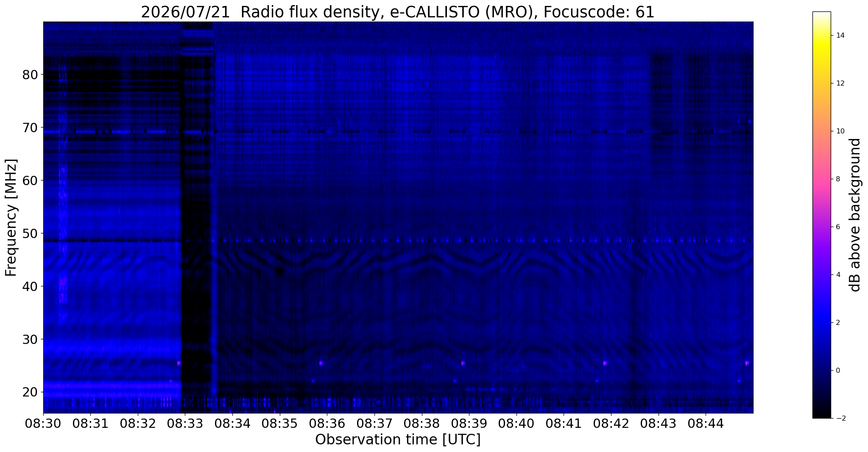Click the 60 MHz frequency tick label
Viewport: 868px width, 452px height.
tap(30, 181)
